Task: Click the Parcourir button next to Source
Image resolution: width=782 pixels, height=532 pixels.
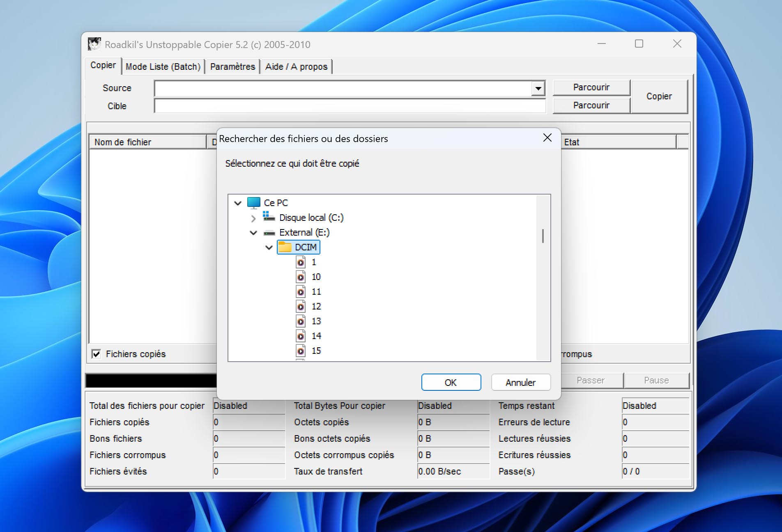Action: [x=591, y=87]
